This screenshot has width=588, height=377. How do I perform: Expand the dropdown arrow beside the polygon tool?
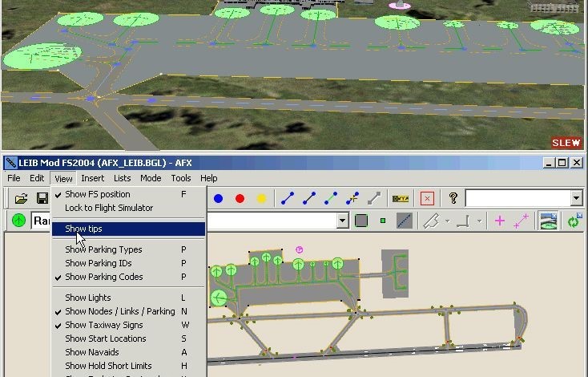coord(447,221)
